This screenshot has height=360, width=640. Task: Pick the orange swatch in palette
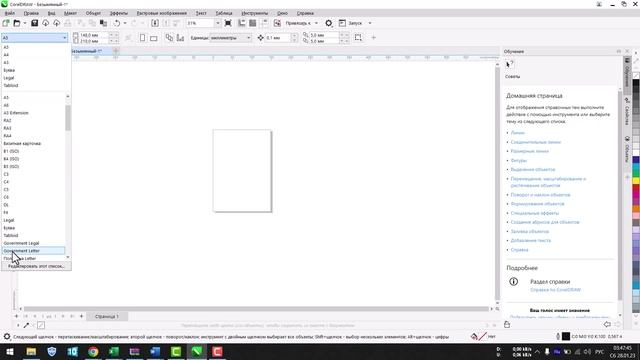[x=636, y=209]
